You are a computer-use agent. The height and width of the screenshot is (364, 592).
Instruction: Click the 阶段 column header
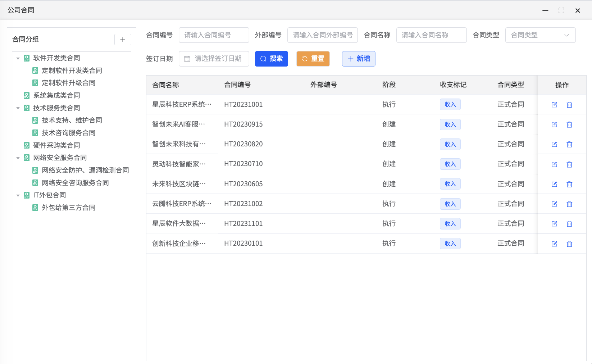pyautogui.click(x=389, y=85)
